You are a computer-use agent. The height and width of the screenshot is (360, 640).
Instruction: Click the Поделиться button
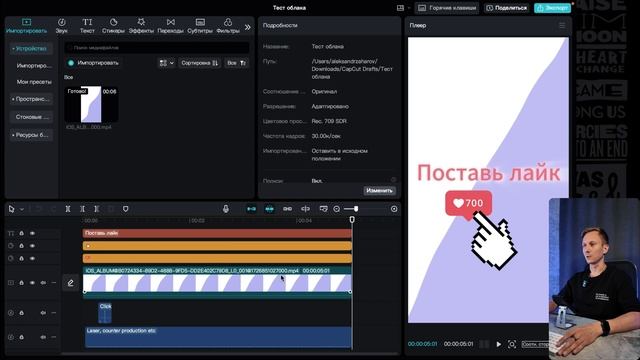pos(507,8)
